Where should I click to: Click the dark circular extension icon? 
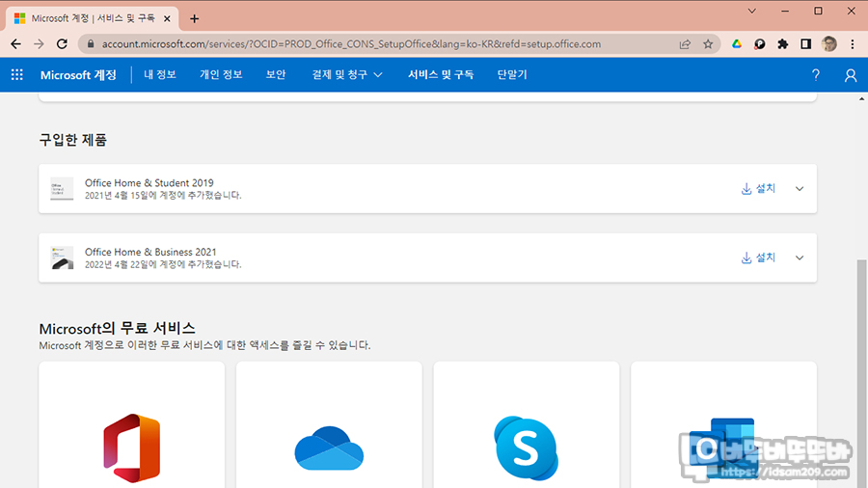click(760, 44)
